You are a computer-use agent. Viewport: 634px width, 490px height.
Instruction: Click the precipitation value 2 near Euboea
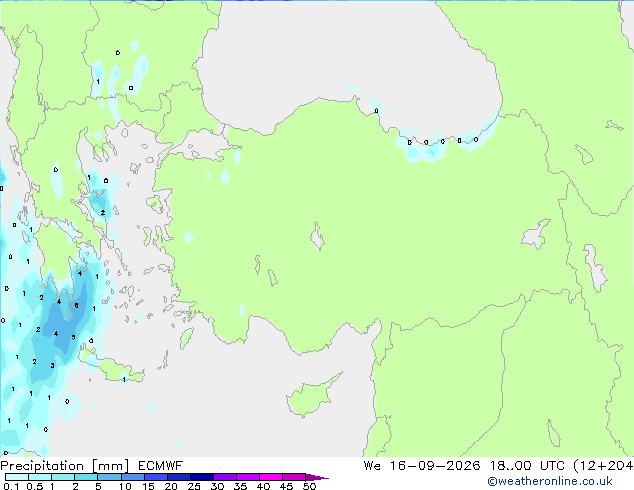point(103,213)
